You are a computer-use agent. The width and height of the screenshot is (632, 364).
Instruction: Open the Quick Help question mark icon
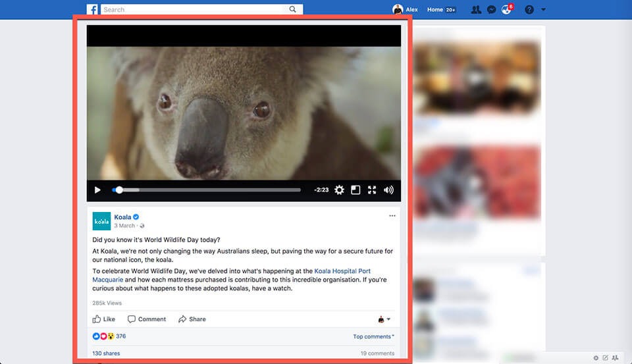pyautogui.click(x=529, y=9)
